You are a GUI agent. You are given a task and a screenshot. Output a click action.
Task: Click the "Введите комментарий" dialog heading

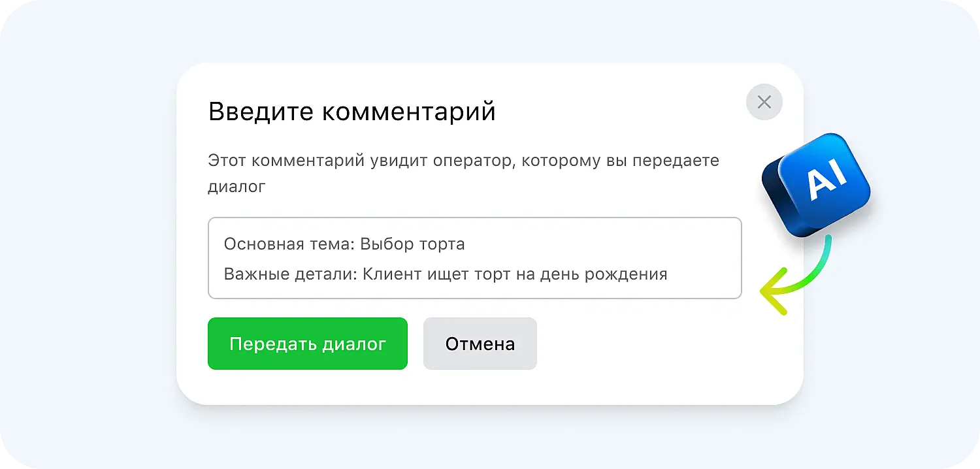[x=351, y=112]
